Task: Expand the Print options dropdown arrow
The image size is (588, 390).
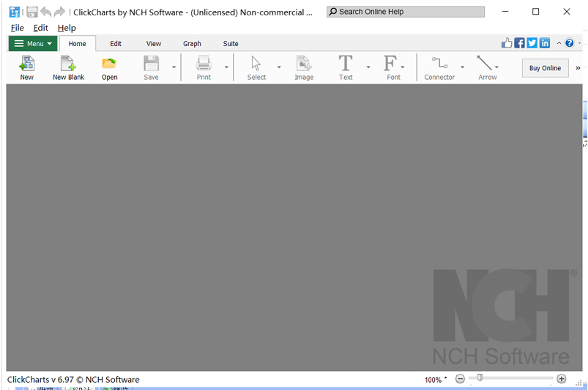Action: coord(226,67)
